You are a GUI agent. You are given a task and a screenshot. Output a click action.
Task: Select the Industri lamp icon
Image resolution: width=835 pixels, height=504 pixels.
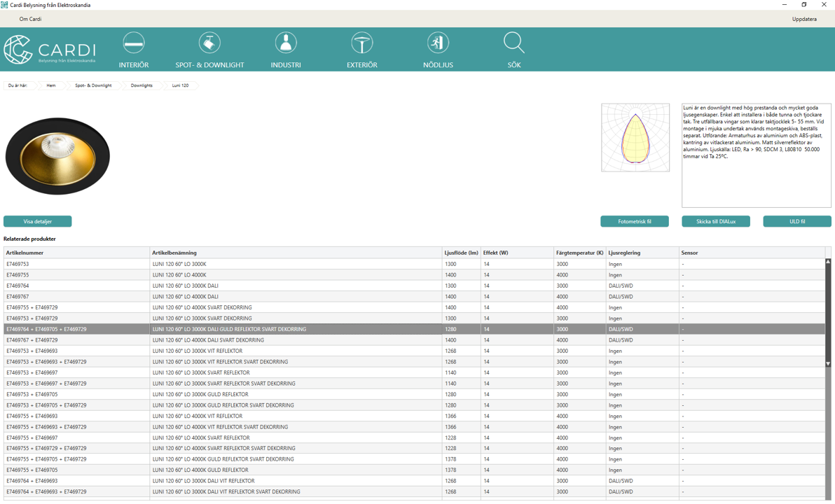(286, 43)
